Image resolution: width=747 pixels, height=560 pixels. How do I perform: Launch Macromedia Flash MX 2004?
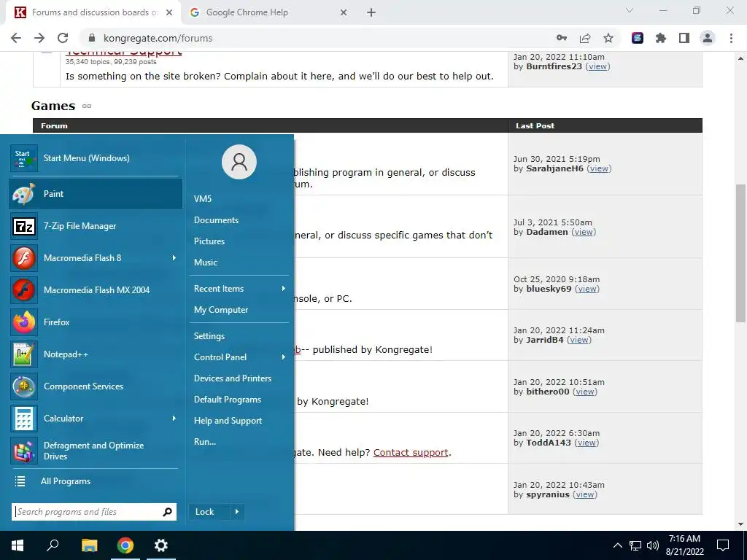pyautogui.click(x=96, y=290)
